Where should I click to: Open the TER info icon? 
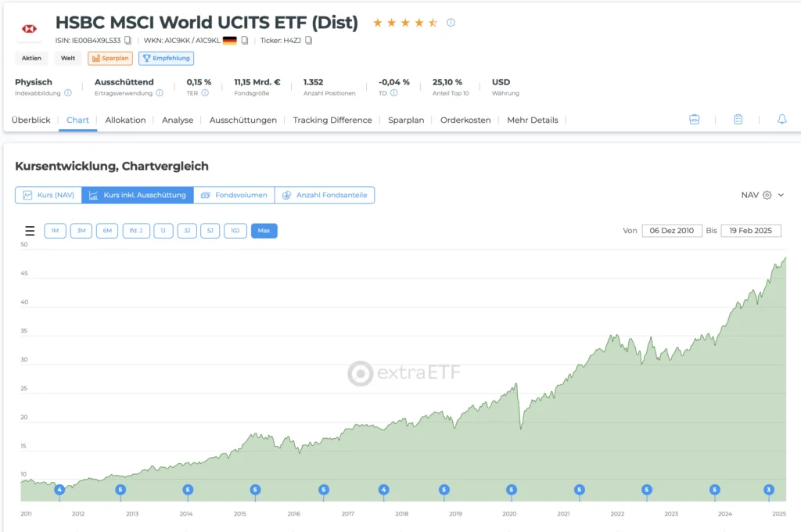pyautogui.click(x=205, y=93)
